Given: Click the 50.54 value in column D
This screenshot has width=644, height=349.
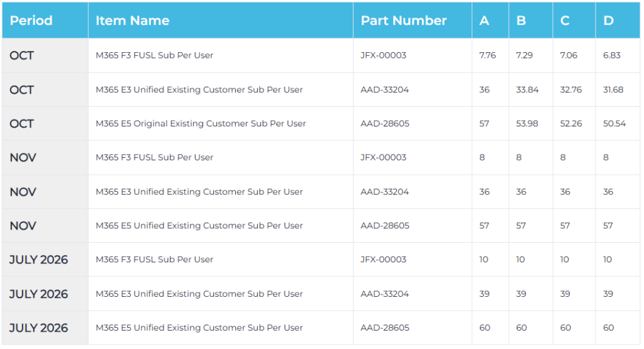Looking at the screenshot, I should point(614,123).
